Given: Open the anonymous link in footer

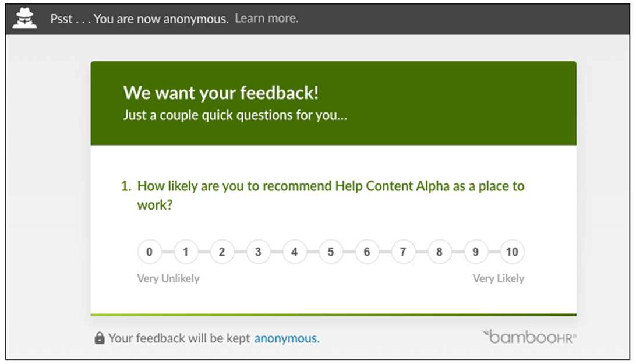Looking at the screenshot, I should coord(287,338).
